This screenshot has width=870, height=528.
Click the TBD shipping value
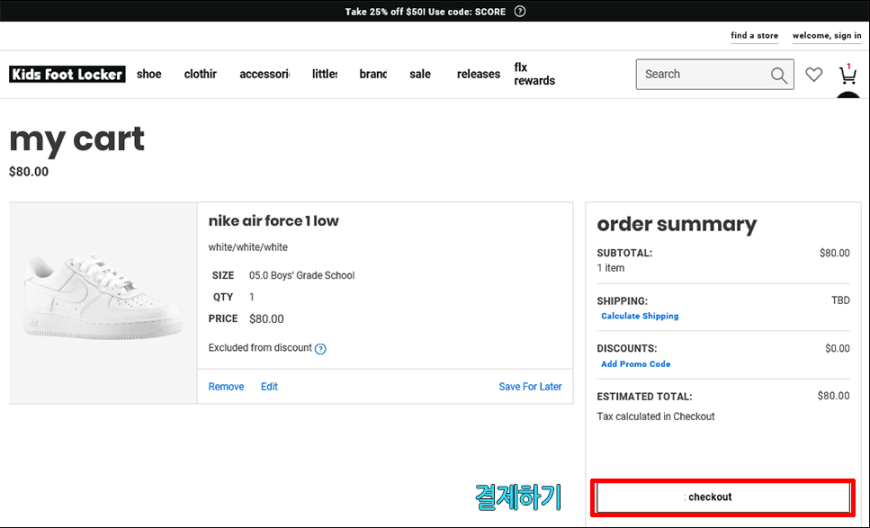[841, 301]
